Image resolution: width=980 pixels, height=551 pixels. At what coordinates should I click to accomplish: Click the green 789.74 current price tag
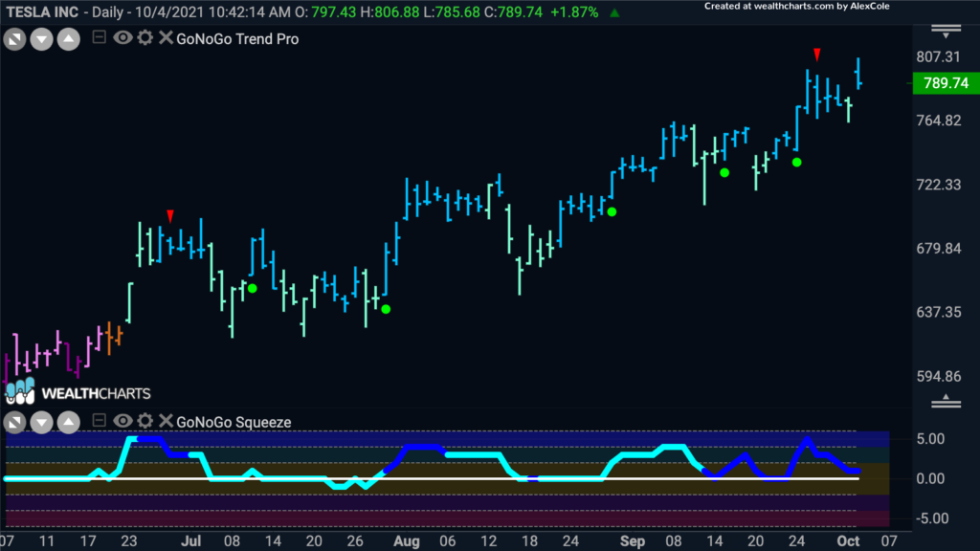[x=946, y=83]
